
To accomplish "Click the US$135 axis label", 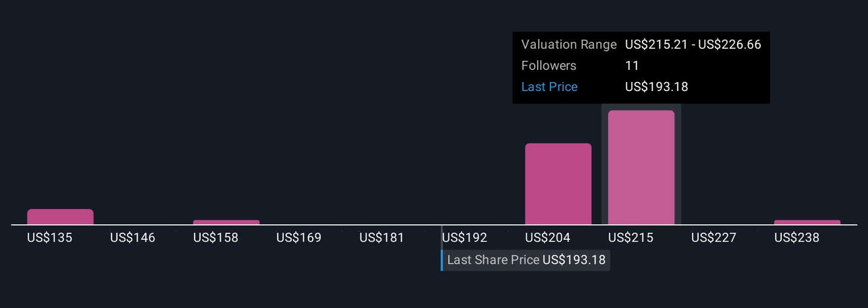I will (x=49, y=238).
